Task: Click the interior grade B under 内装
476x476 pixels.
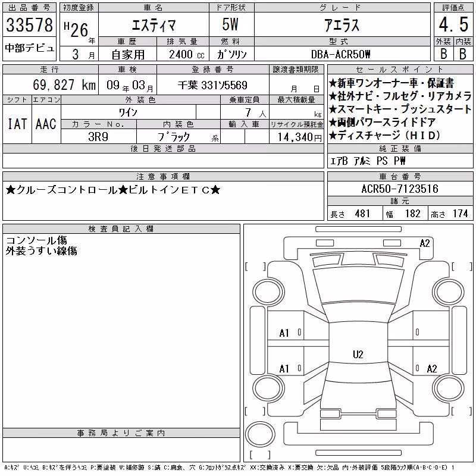Action: coord(463,54)
